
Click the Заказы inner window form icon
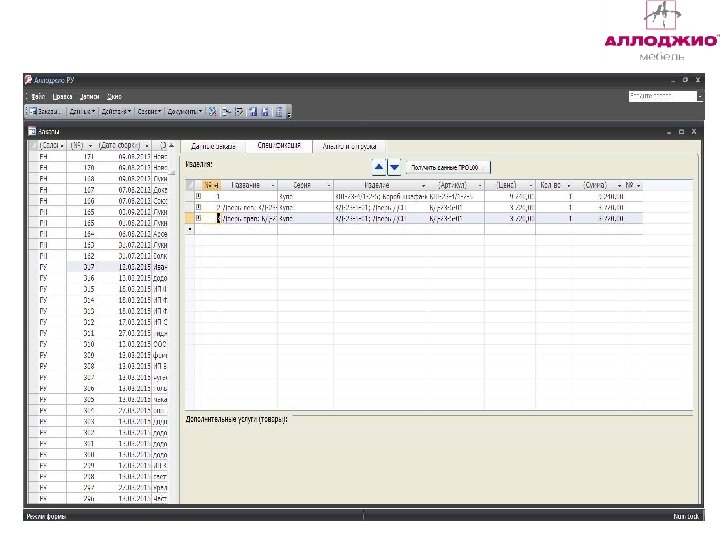point(32,132)
